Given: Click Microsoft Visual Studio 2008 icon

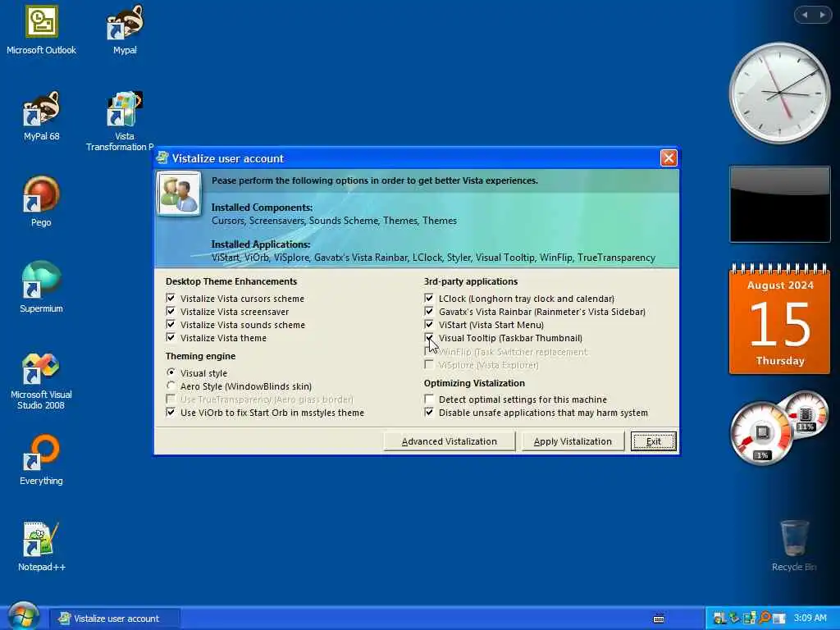Looking at the screenshot, I should point(41,381).
